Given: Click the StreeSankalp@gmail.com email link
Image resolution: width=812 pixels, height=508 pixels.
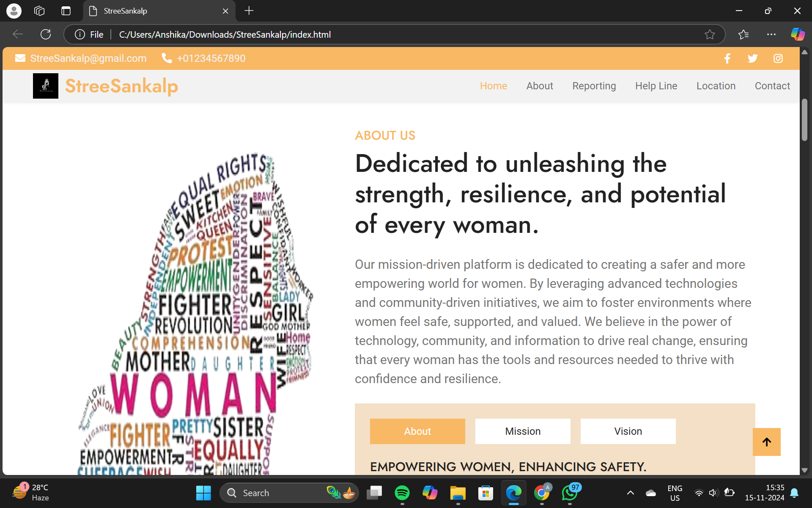Looking at the screenshot, I should click(x=88, y=58).
